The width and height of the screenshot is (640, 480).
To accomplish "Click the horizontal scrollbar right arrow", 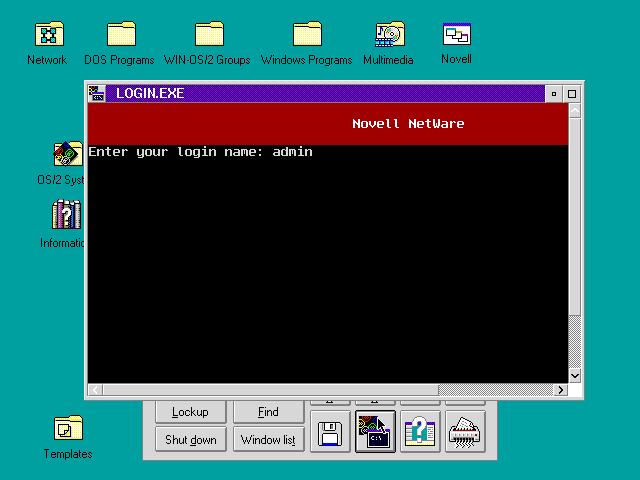I will coord(560,390).
